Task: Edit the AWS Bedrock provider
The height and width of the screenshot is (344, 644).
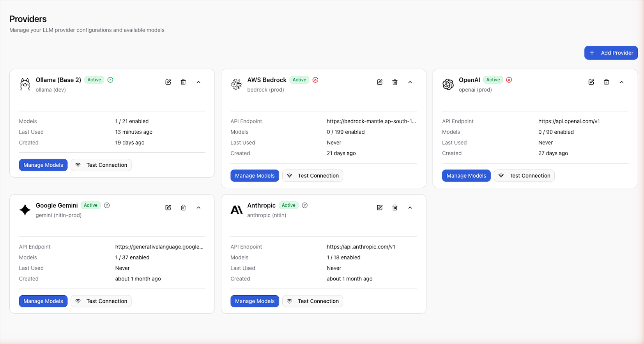Action: 380,82
